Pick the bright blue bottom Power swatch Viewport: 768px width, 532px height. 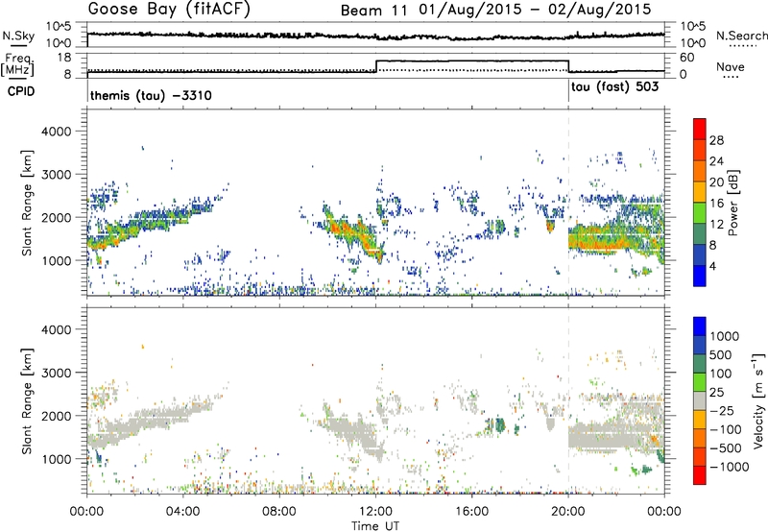point(700,276)
